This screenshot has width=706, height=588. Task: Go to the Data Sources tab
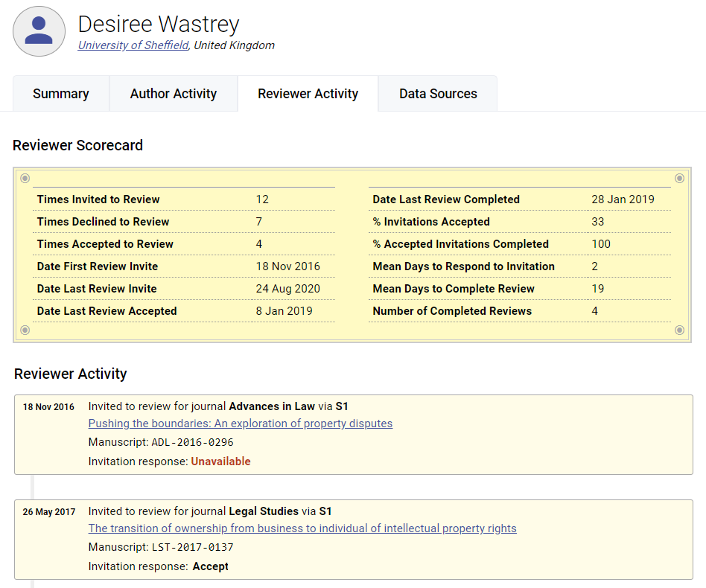coord(438,94)
